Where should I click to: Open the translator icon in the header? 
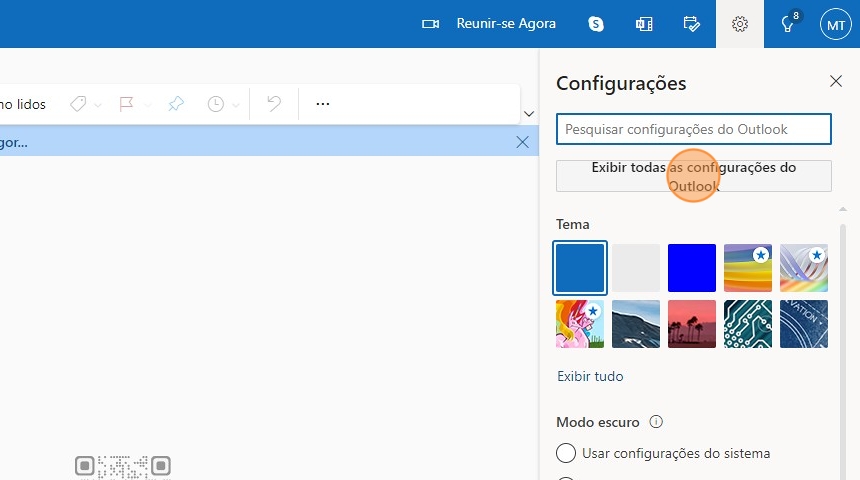pyautogui.click(x=644, y=24)
